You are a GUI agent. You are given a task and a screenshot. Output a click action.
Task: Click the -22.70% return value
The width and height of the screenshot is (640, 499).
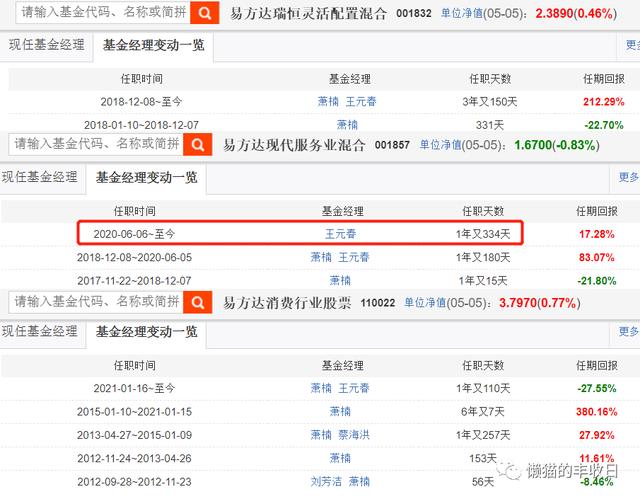604,125
